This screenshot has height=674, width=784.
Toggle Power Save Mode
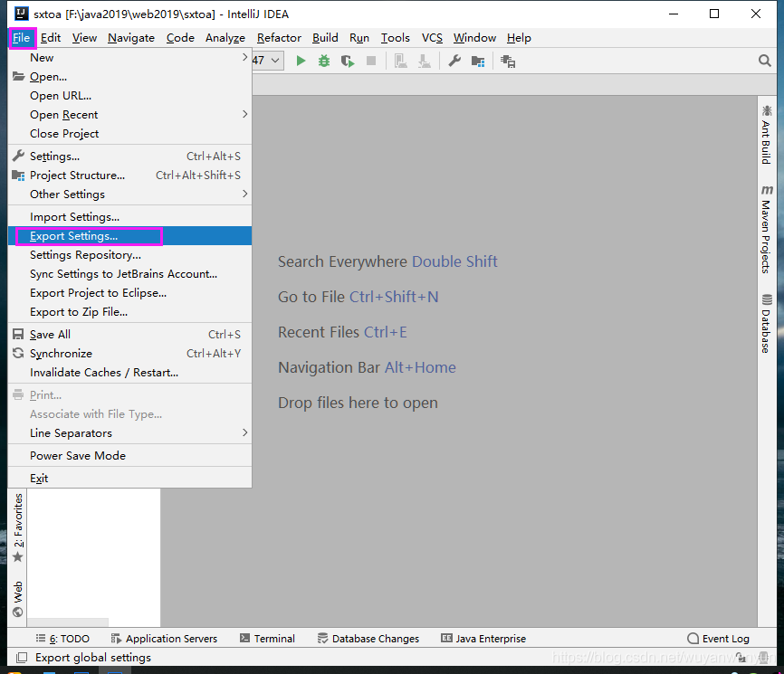point(130,455)
